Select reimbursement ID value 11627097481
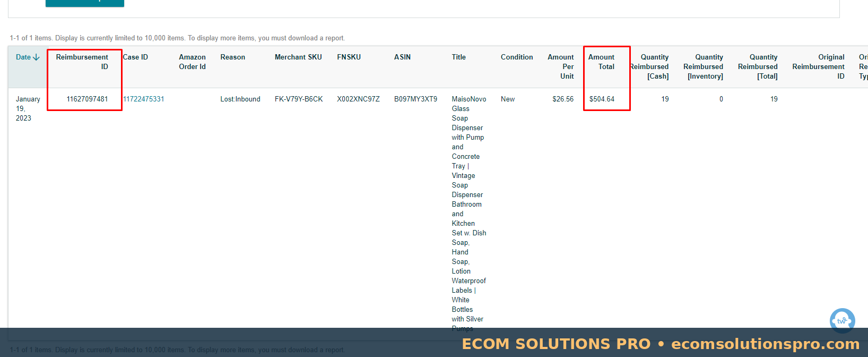868x357 pixels. coord(87,99)
